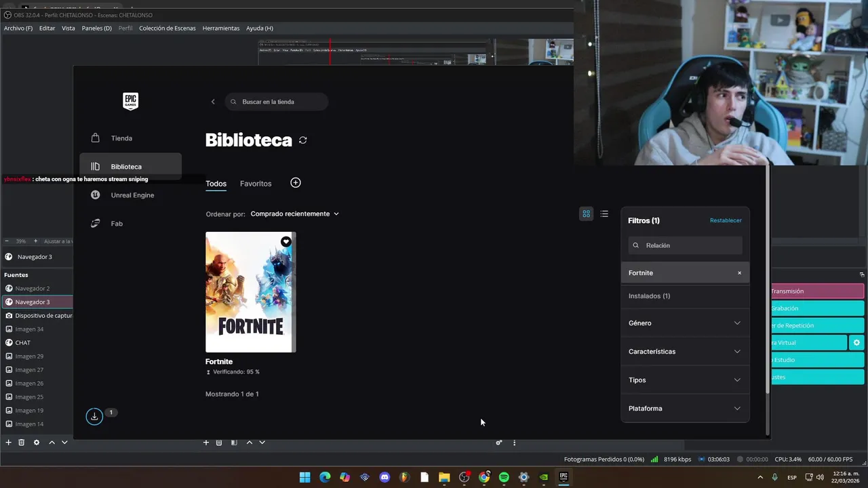The height and width of the screenshot is (488, 868).
Task: Open Google Chrome from the taskbar
Action: (484, 477)
